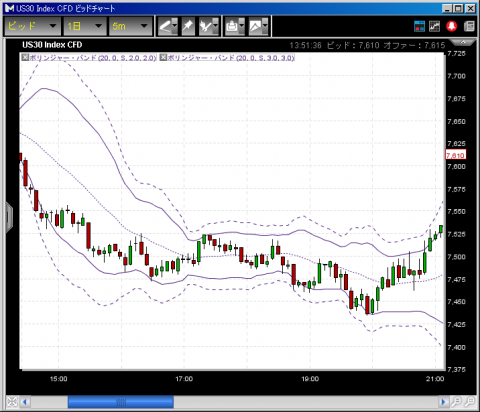Expand the indicator tool options arrow
The image size is (480, 412).
coord(216,26)
